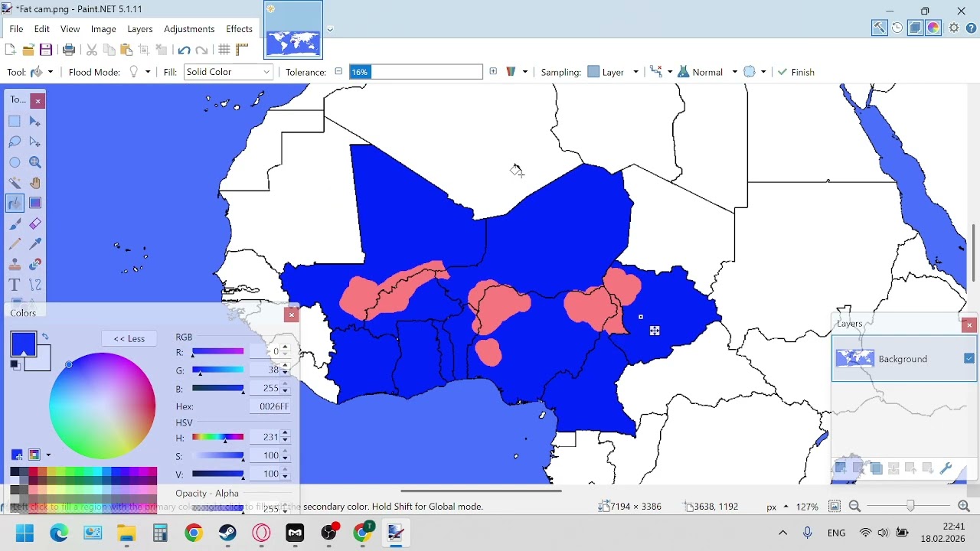Select the Pencil tool

tap(15, 244)
